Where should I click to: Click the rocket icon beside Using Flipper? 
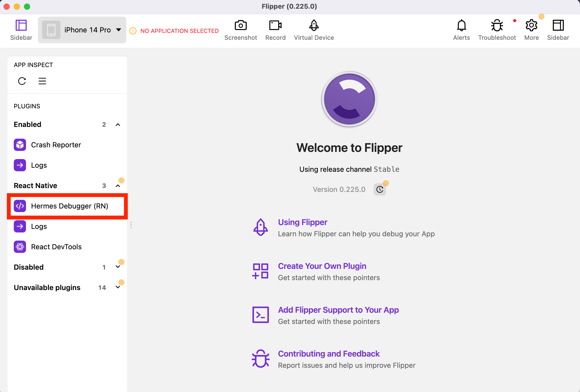pos(260,227)
